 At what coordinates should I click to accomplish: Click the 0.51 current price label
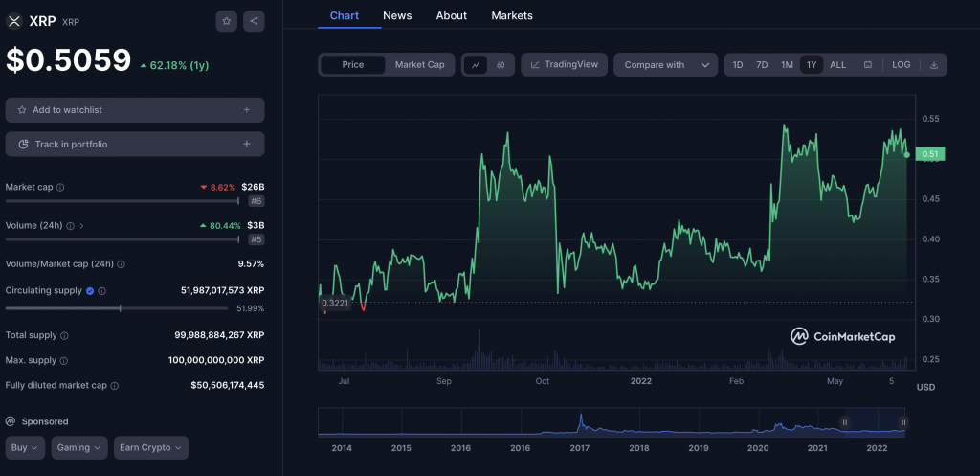(929, 154)
